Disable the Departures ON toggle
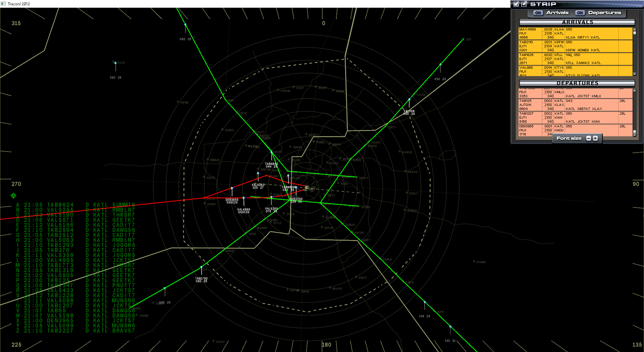 click(x=580, y=13)
